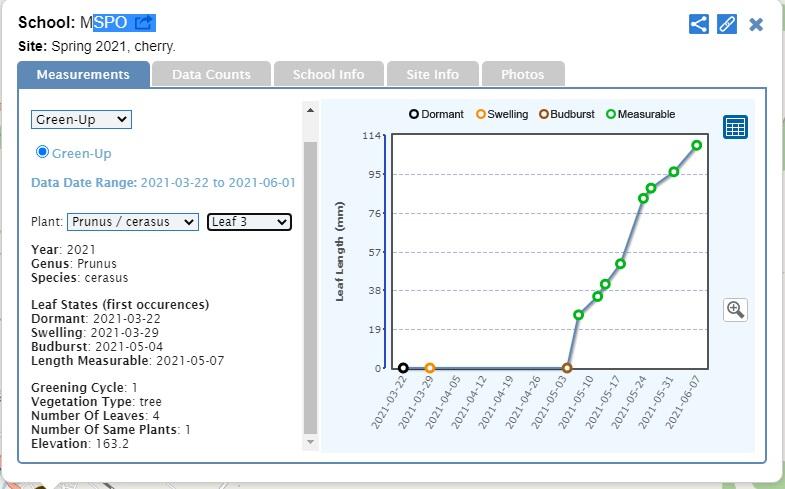Open the School Info tab
Screen dimensions: 785x489
pyautogui.click(x=328, y=74)
